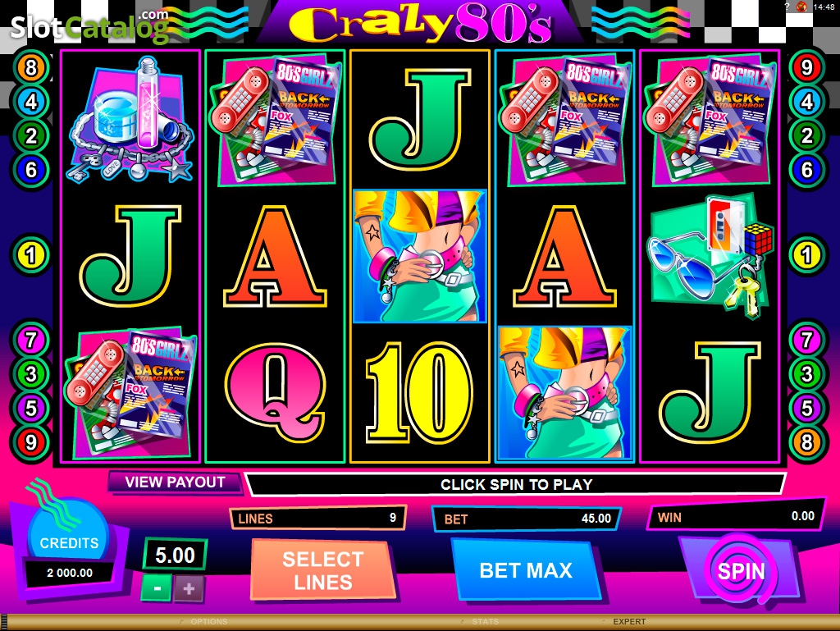The width and height of the screenshot is (840, 631).
Task: Click the help question mark icon
Action: pyautogui.click(x=787, y=7)
